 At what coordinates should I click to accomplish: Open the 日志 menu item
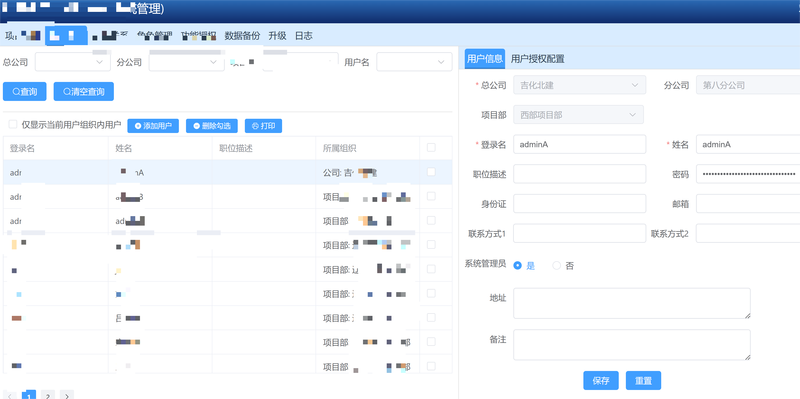point(304,36)
